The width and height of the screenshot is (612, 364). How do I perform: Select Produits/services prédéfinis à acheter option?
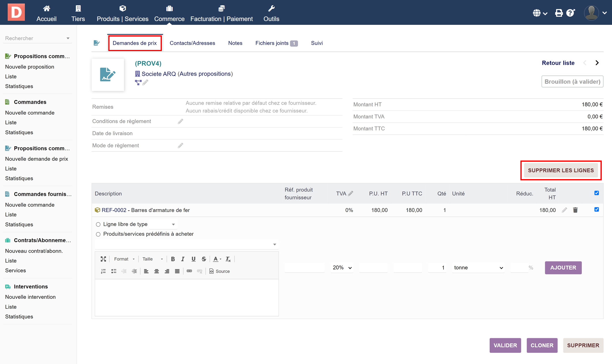point(98,234)
